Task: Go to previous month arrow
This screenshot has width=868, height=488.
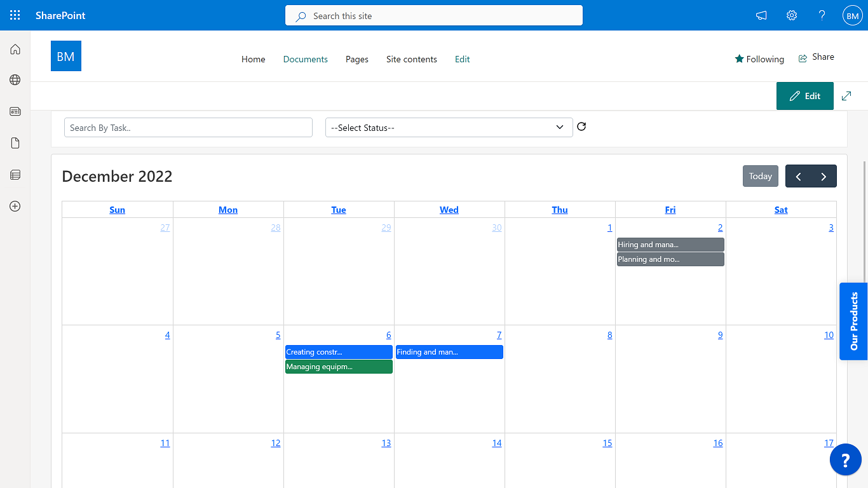Action: tap(798, 176)
